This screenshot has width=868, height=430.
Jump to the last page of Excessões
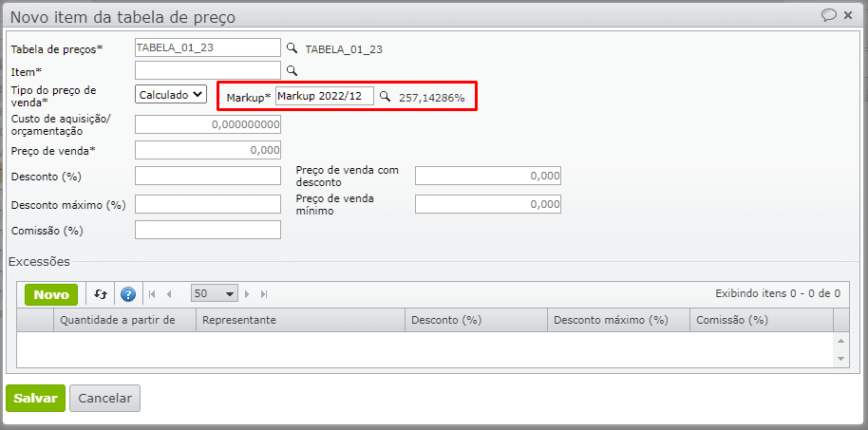click(264, 294)
